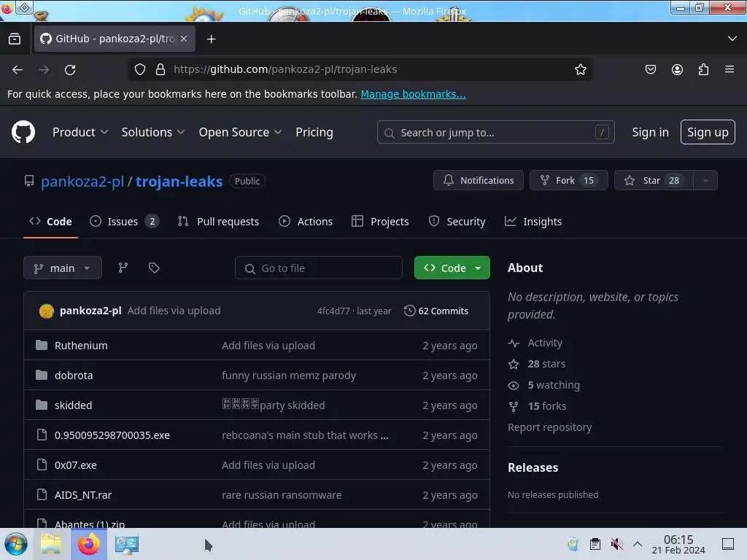View the 62 Commits history
The width and height of the screenshot is (747, 560).
436,311
